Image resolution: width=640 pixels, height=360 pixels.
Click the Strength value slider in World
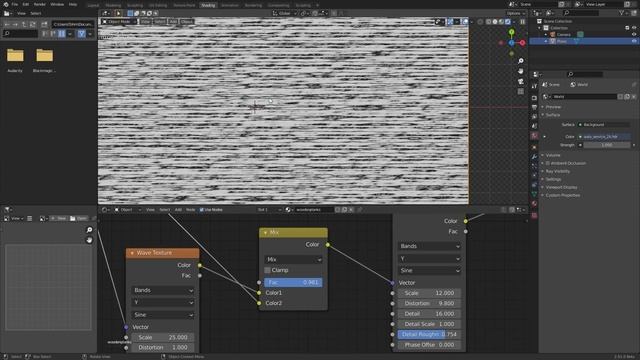coord(607,145)
